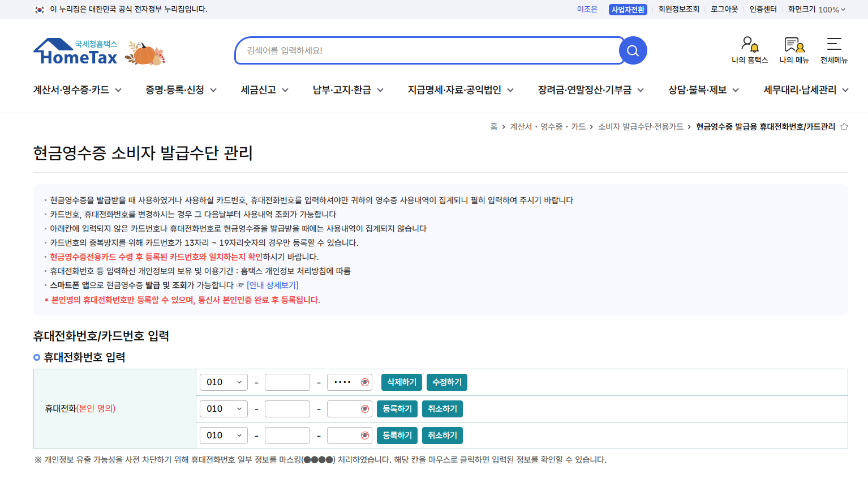Reveal the masked number with the first eye icon
The image size is (868, 478).
365,382
